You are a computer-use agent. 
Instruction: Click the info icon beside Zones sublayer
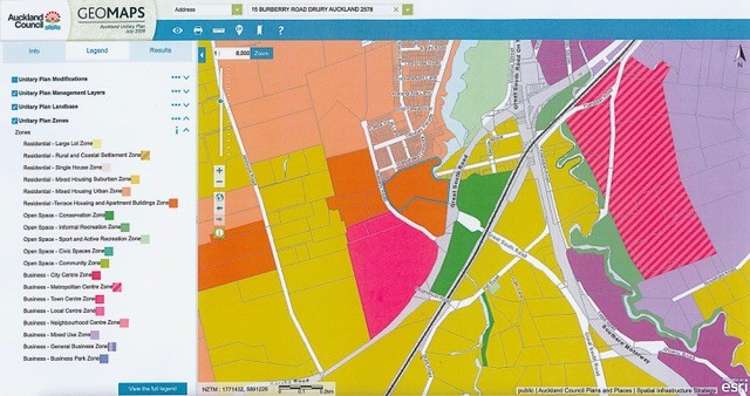point(177,130)
